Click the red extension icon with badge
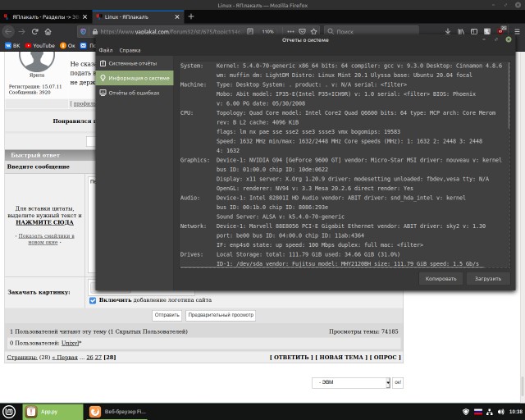Viewport: 525px width, 420px height. [x=501, y=30]
